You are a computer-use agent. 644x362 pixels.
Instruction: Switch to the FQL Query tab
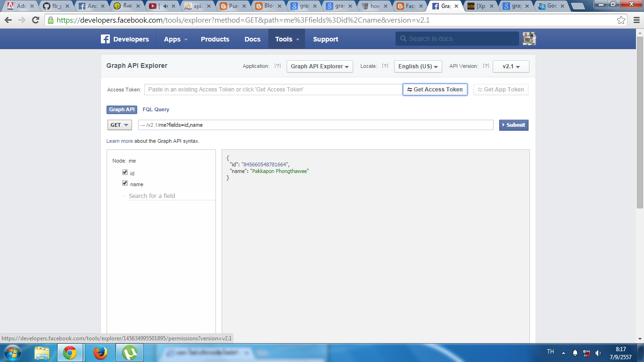pos(156,109)
